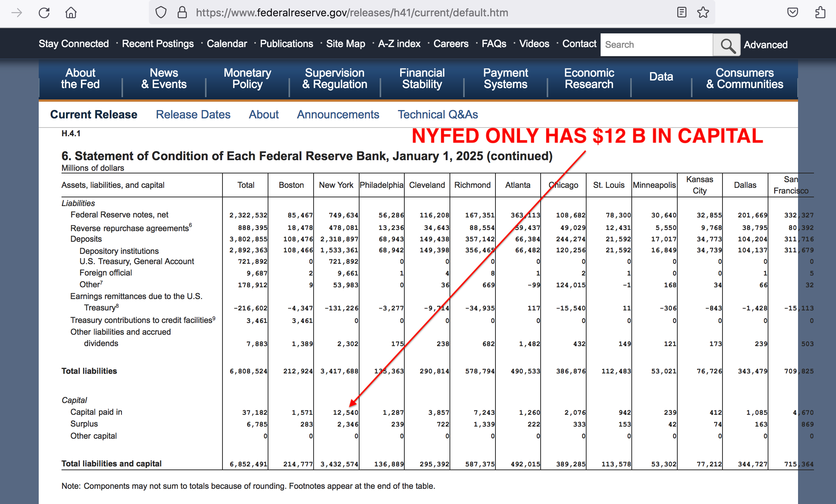
Task: Click into the site Search field
Action: tap(656, 45)
